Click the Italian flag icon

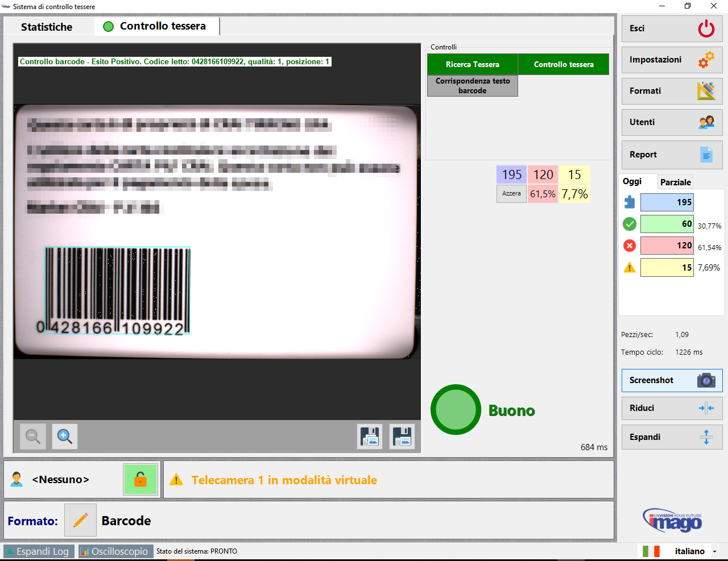click(x=651, y=551)
